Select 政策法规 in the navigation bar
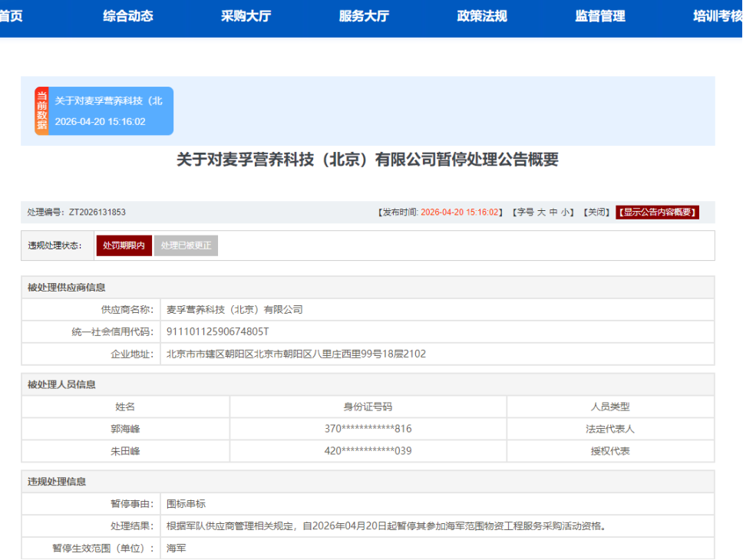 pyautogui.click(x=482, y=16)
